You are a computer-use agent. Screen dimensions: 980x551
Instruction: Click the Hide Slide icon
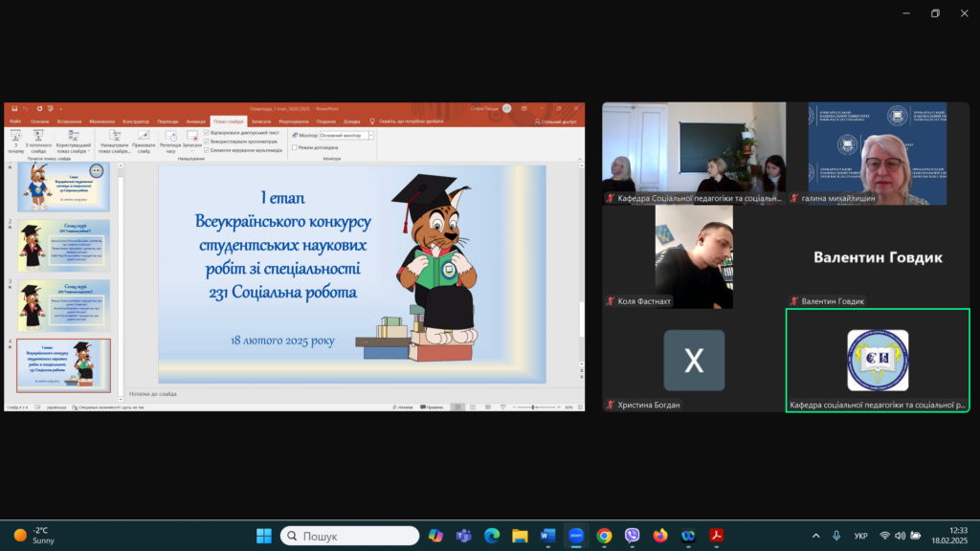144,140
